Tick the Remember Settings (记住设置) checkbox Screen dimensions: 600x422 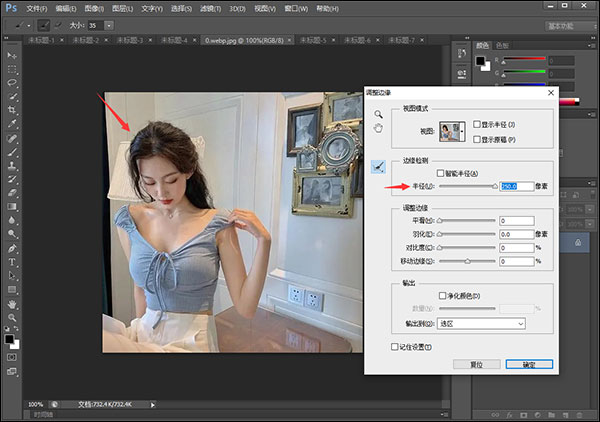(396, 346)
